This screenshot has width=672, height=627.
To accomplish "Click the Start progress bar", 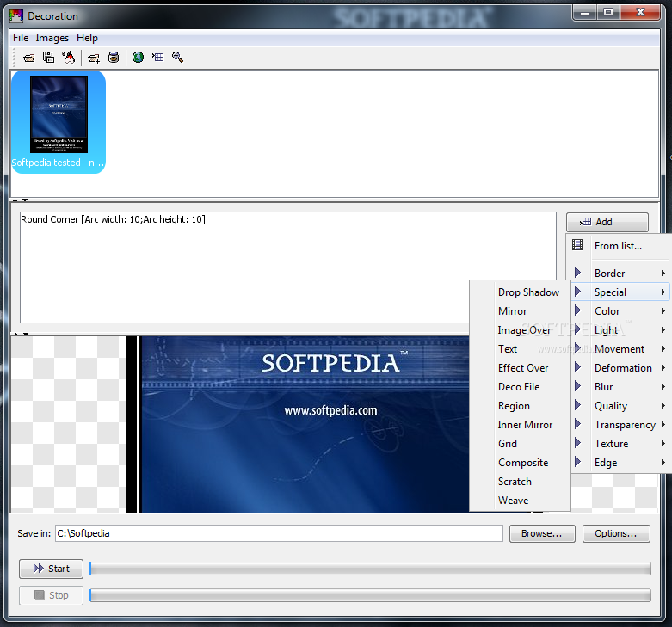I will [370, 569].
